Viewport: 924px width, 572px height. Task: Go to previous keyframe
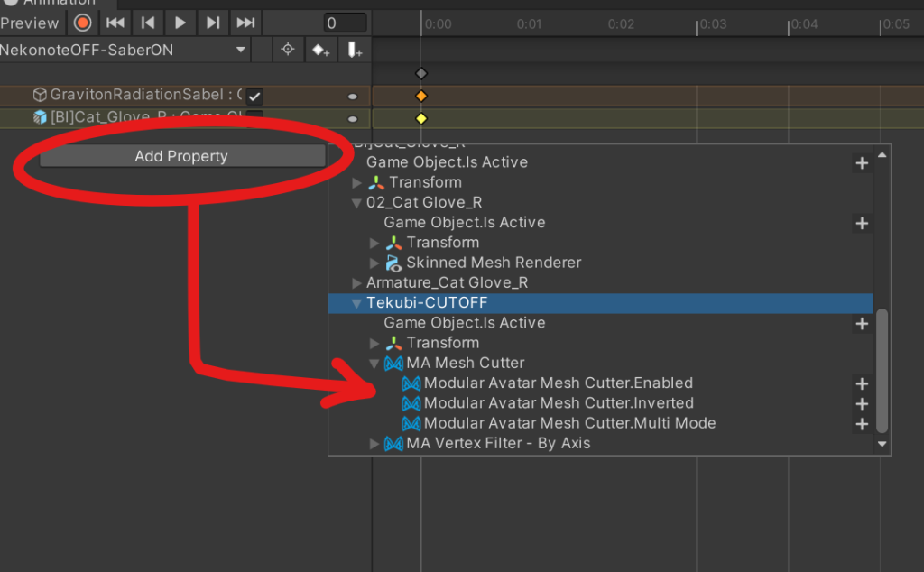click(148, 23)
